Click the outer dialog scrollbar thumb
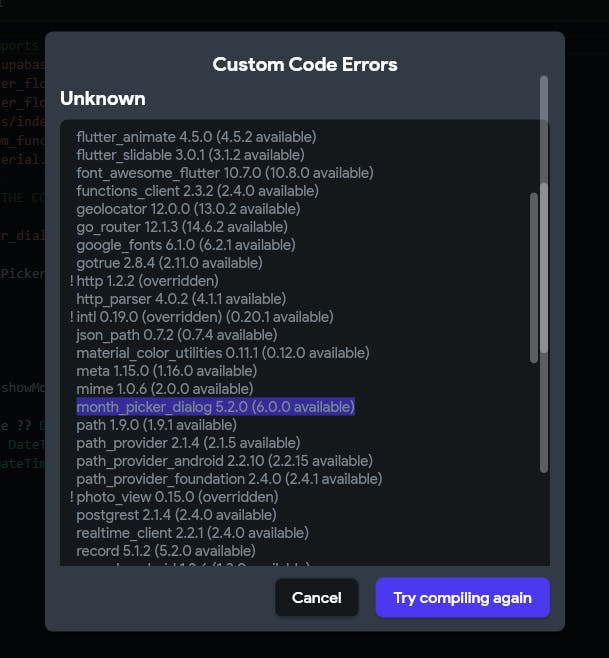609x658 pixels. 544,215
